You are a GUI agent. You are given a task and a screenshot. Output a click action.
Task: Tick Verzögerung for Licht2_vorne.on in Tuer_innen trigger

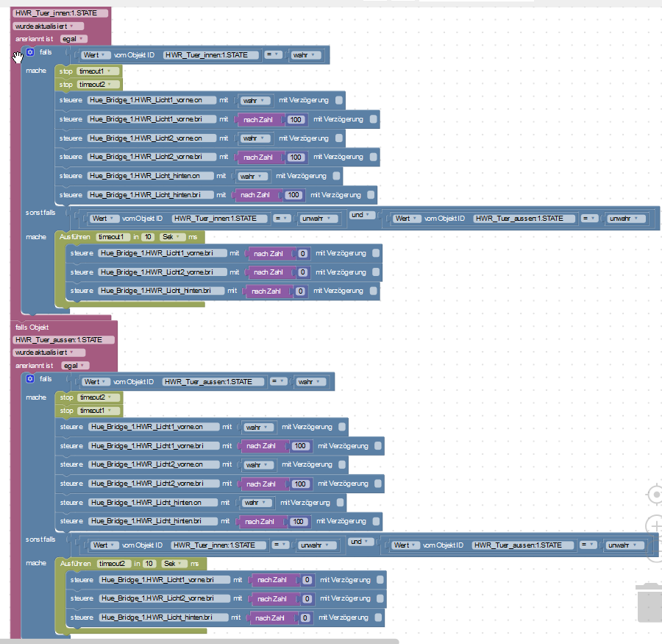pos(339,138)
